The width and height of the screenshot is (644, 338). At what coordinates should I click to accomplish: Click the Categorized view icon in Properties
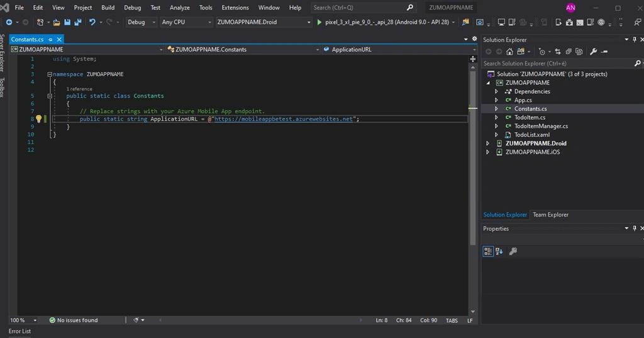(x=488, y=251)
